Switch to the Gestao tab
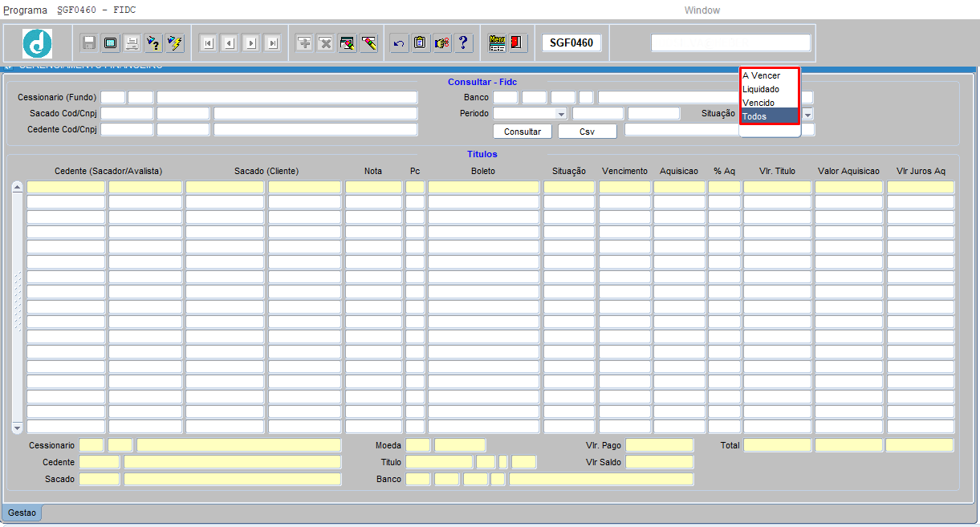 coord(22,513)
